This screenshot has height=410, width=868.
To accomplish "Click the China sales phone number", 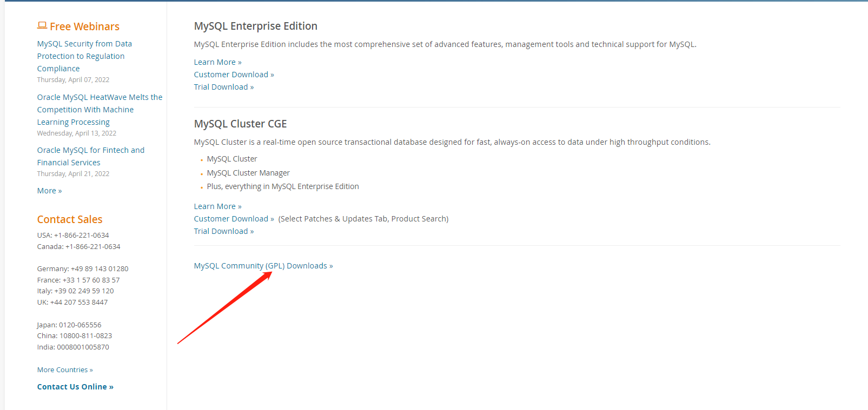I will [x=86, y=336].
